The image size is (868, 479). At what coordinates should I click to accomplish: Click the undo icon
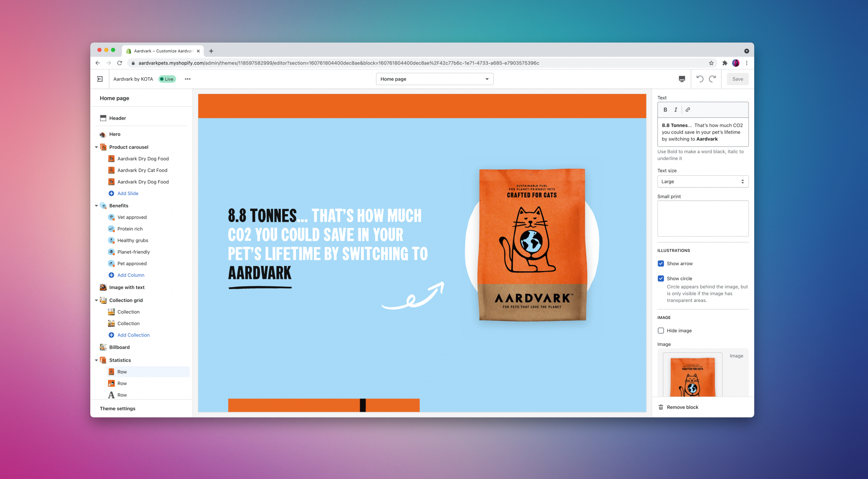[x=700, y=79]
